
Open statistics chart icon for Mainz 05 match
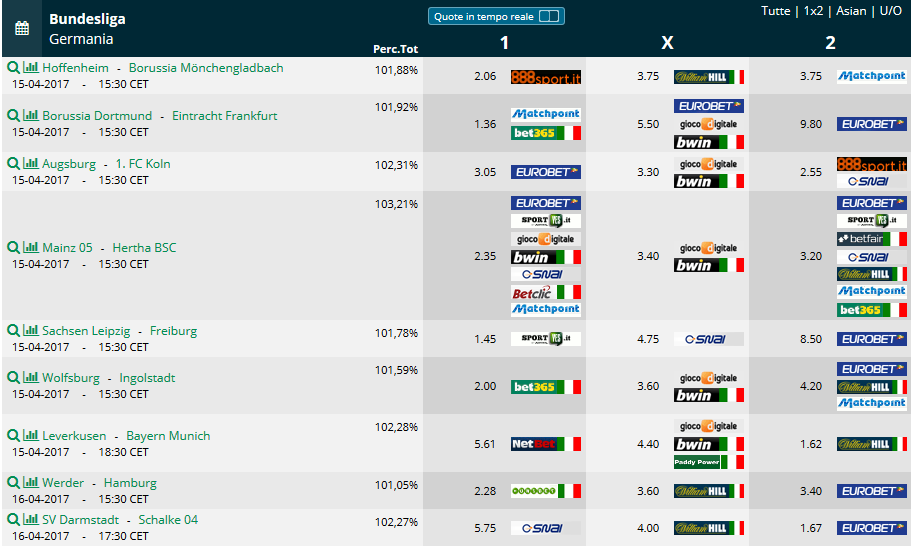tap(30, 247)
